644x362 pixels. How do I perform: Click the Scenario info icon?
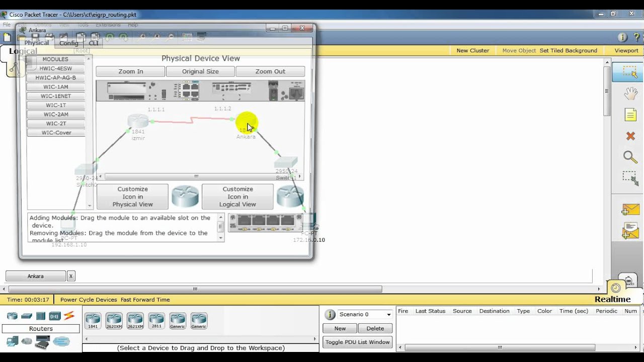coord(330,315)
